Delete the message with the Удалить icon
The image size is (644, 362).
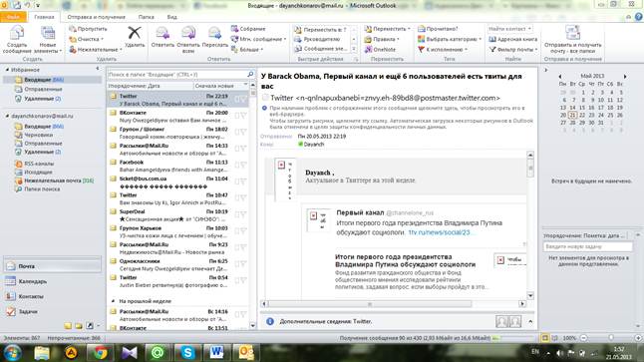pos(135,37)
